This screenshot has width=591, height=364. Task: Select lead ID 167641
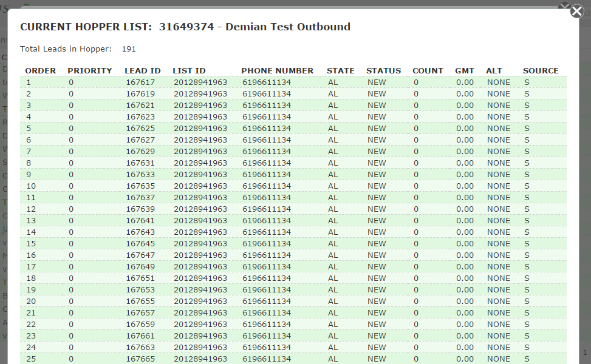point(140,221)
